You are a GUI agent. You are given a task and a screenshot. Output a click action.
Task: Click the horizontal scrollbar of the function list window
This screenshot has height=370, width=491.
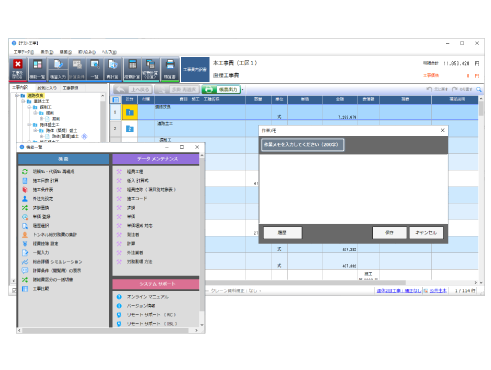(x=108, y=330)
